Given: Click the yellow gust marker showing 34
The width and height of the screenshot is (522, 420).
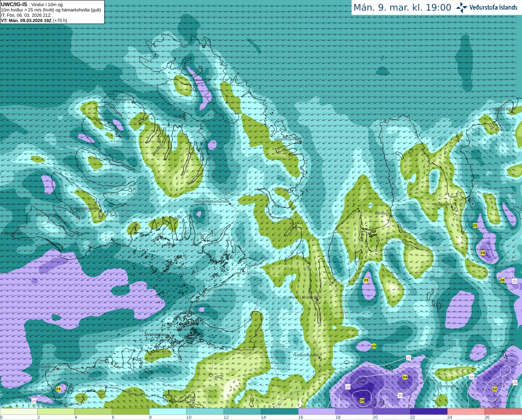Looking at the screenshot, I should (x=405, y=377).
